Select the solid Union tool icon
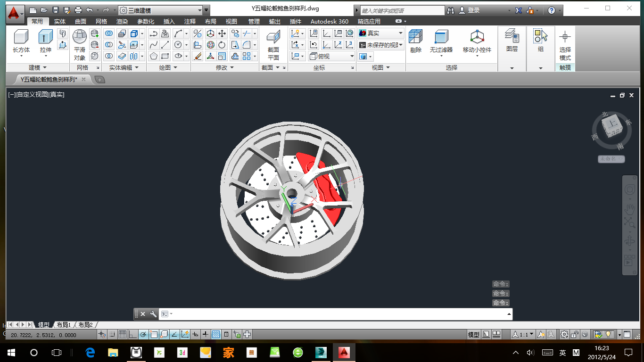Screen dimensions: 644x362 pyautogui.click(x=109, y=33)
